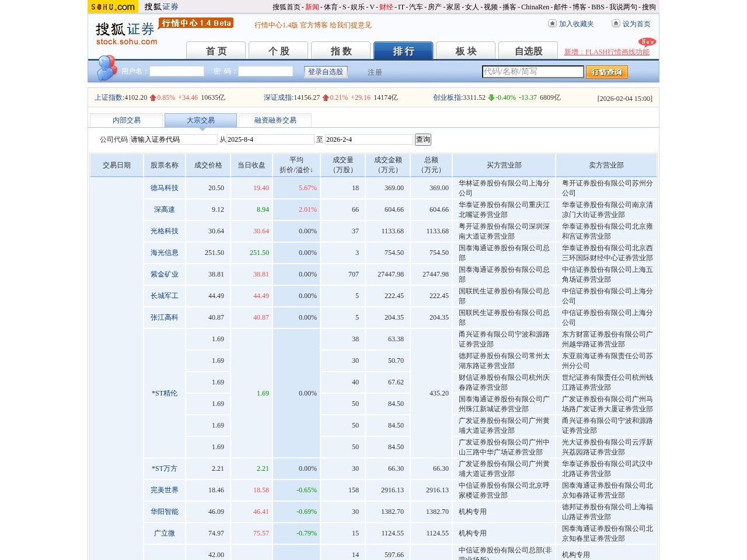Switch to the 板块 navigation tab

[466, 51]
